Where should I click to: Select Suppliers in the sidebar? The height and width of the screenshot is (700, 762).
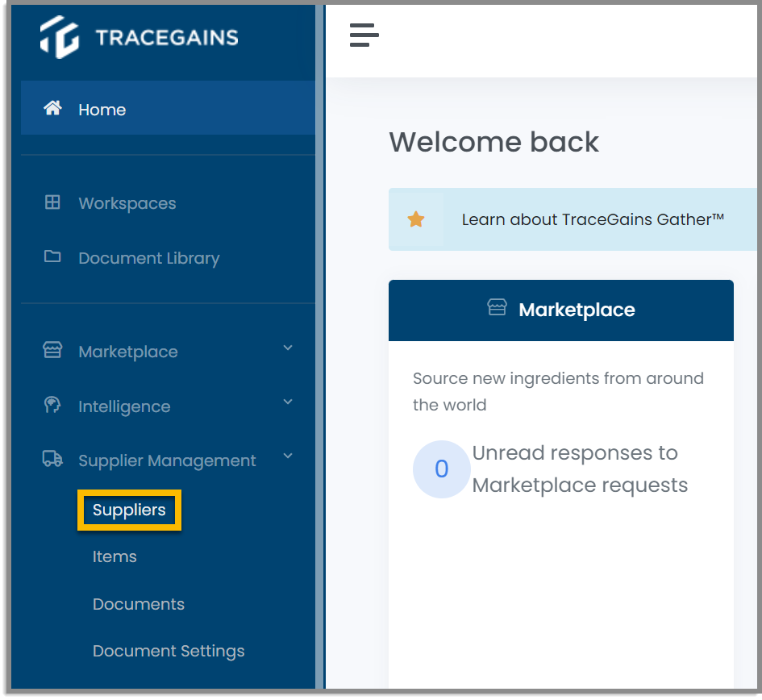129,510
